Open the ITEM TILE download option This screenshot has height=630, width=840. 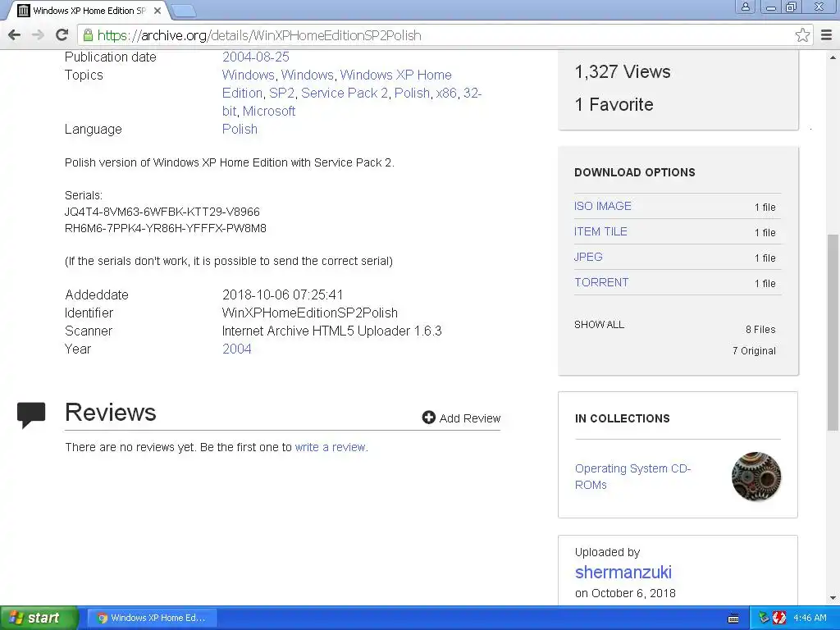click(x=600, y=231)
